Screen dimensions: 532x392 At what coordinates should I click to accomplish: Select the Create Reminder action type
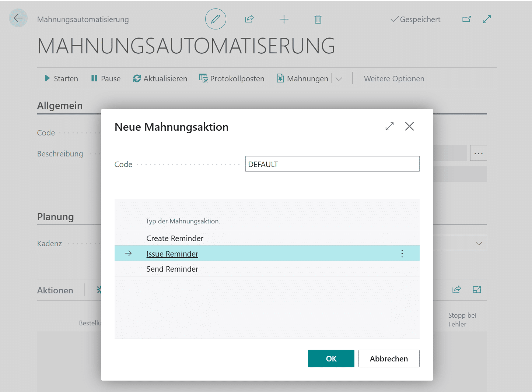click(175, 238)
